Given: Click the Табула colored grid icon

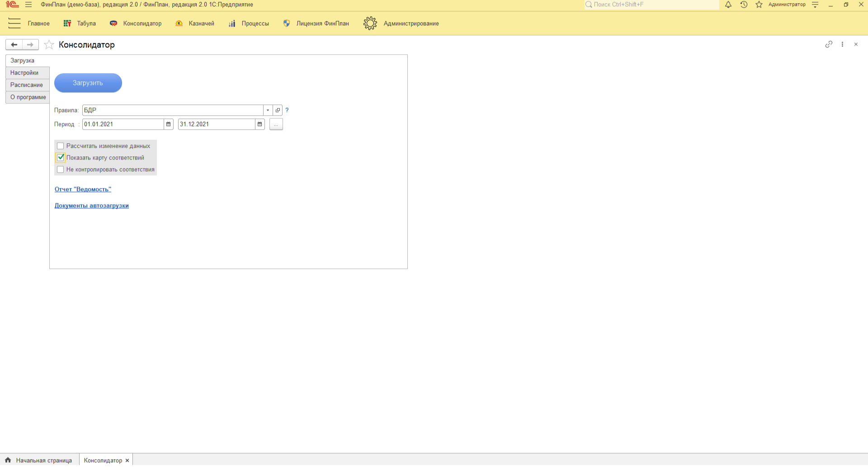Looking at the screenshot, I should pos(67,23).
